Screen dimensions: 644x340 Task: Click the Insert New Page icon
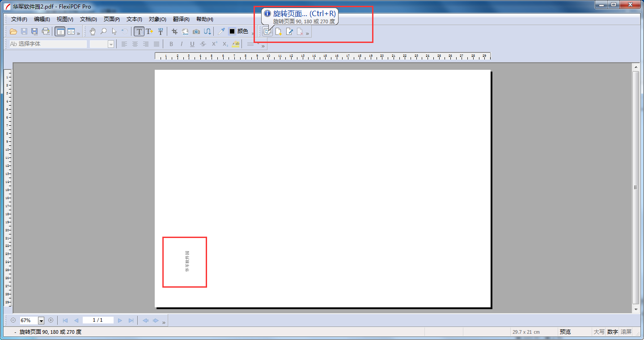[x=278, y=31]
